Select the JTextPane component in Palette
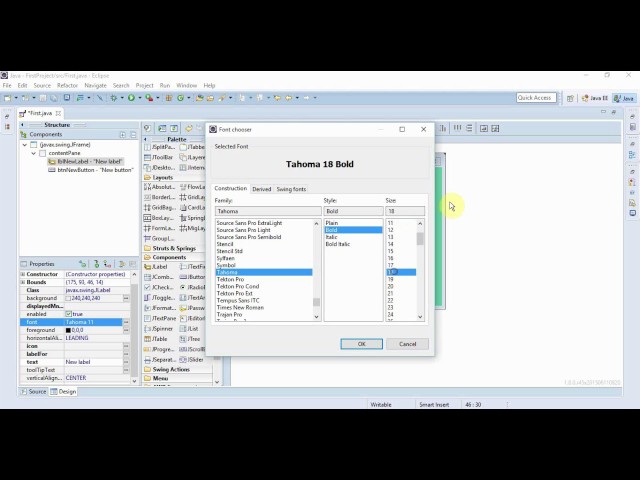 (160, 318)
